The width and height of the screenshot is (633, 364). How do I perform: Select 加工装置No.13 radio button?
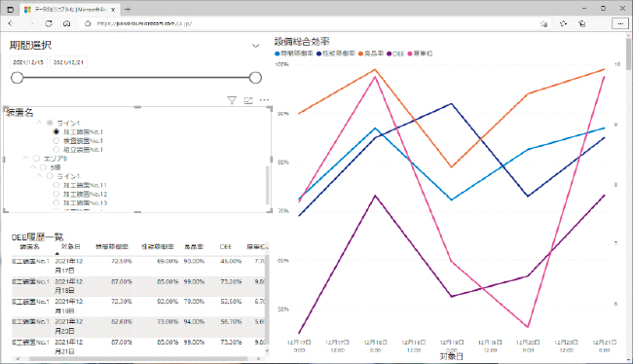(56, 202)
